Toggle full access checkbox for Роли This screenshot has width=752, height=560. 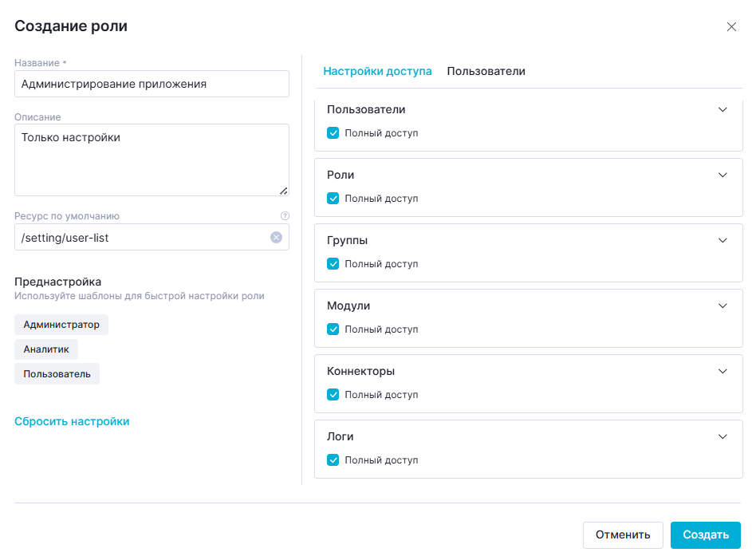333,199
